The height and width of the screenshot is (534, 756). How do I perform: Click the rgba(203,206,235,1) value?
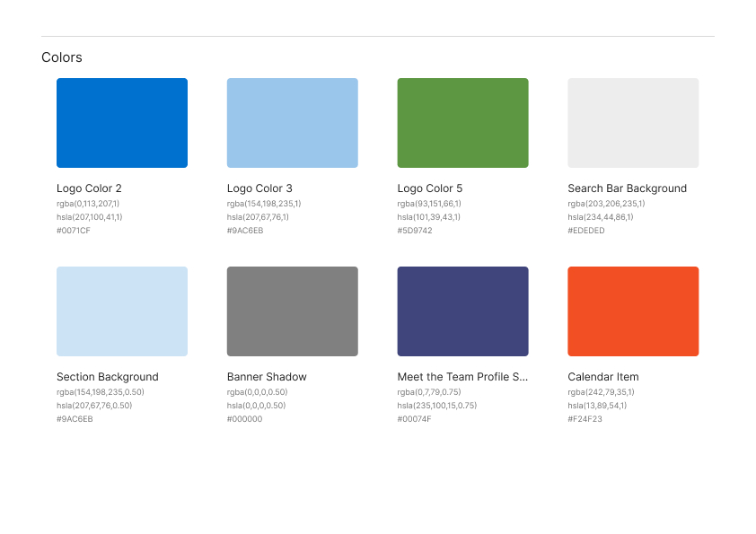pyautogui.click(x=606, y=204)
